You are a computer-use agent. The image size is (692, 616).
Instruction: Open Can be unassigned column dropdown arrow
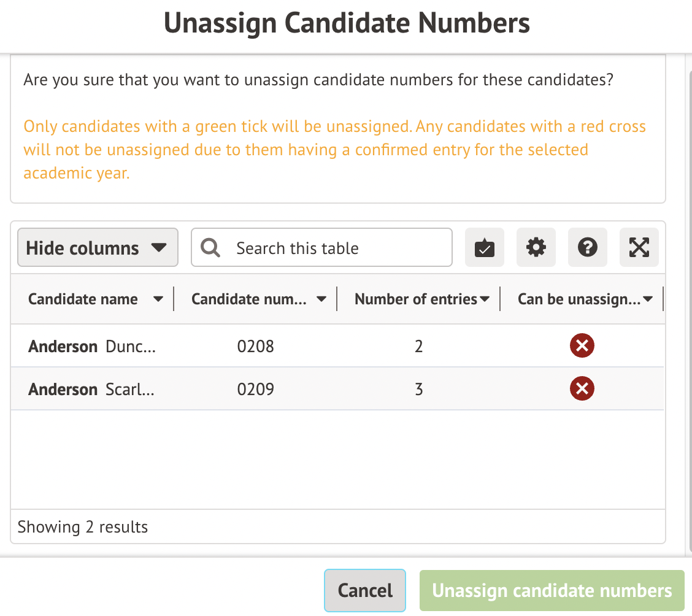click(648, 299)
